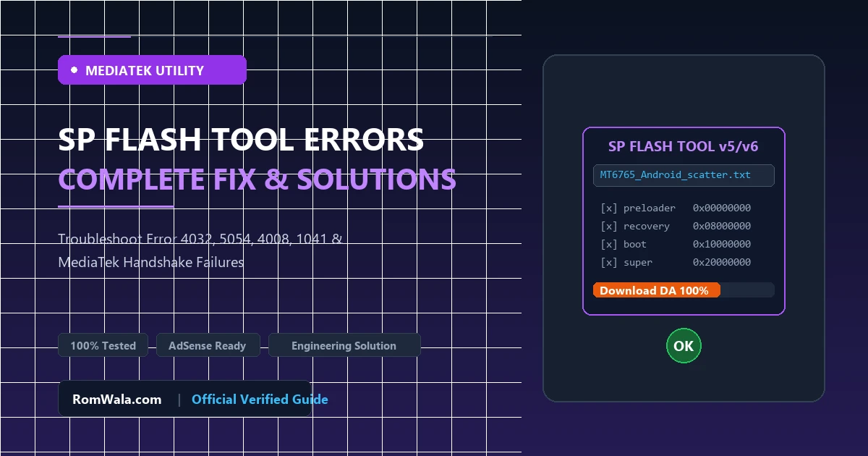This screenshot has width=868, height=456.
Task: Click the SP FLASH TOOL v5/v6 title
Action: (684, 146)
